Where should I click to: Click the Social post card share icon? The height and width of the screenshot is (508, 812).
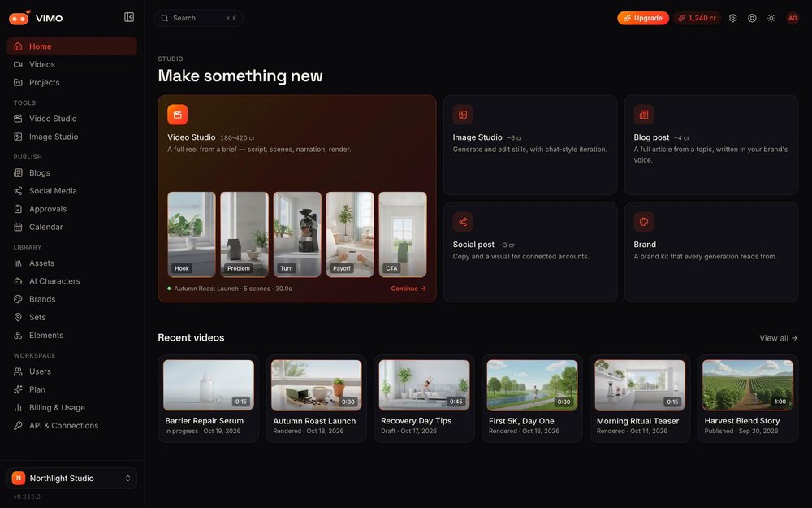point(463,222)
